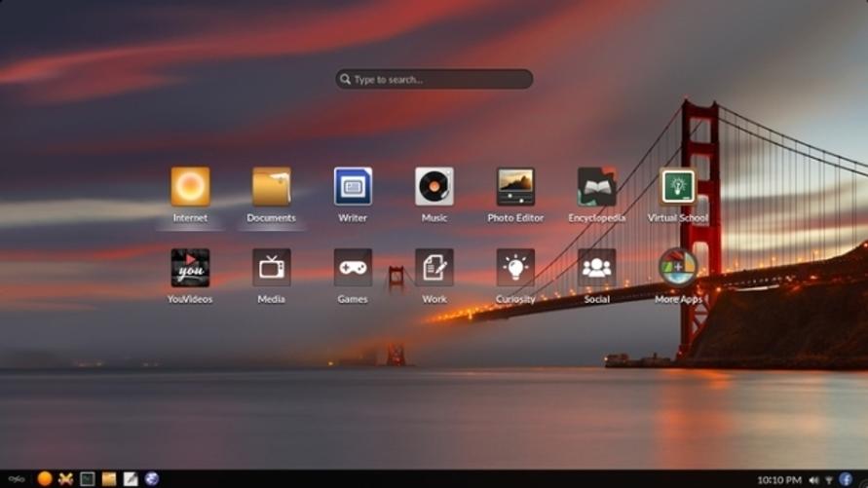Open the Documents folder icon
Image resolution: width=868 pixels, height=488 pixels.
[271, 187]
